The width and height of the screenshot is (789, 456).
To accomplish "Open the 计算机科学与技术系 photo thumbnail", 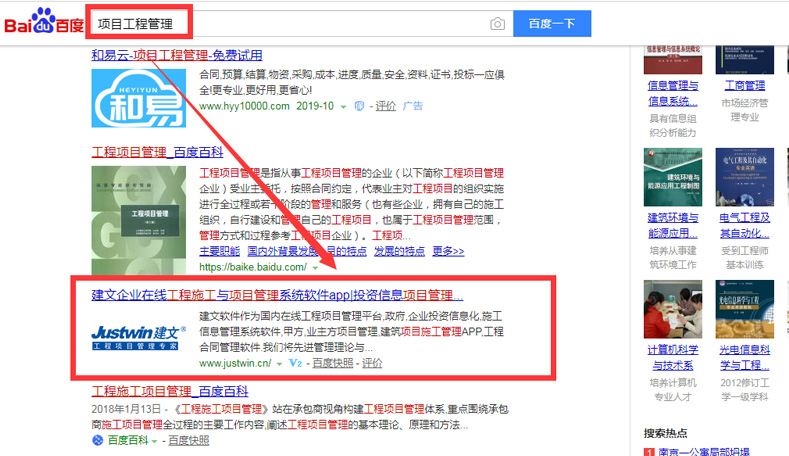I will click(x=673, y=309).
